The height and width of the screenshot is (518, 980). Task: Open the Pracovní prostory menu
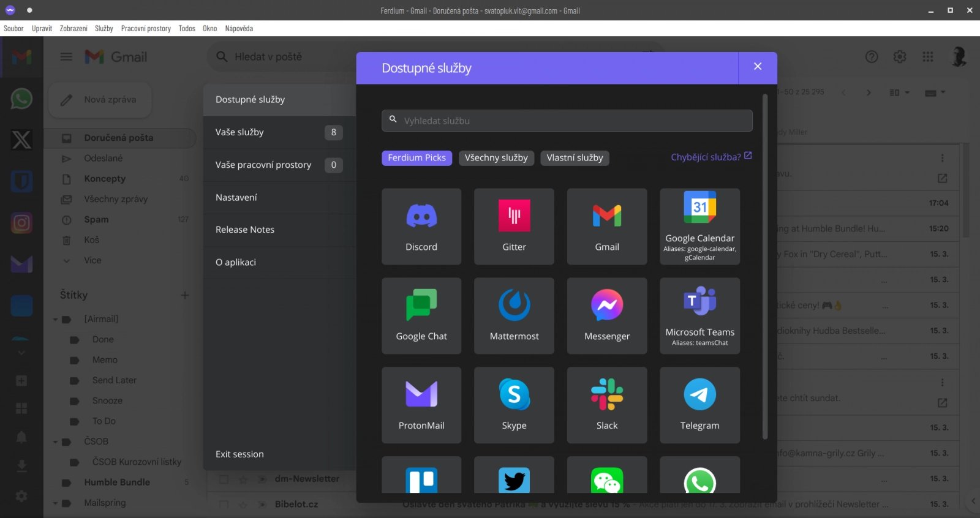point(146,28)
